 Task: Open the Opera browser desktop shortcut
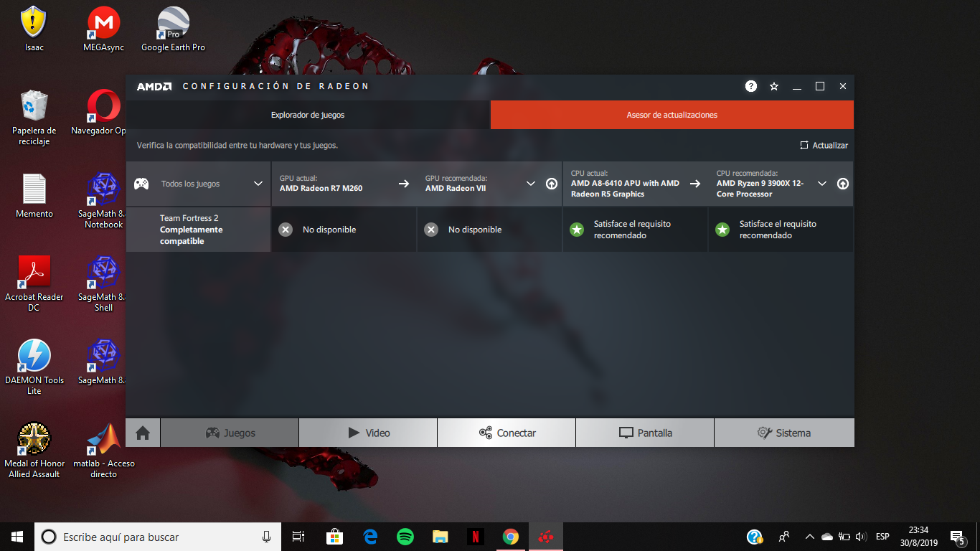[x=98, y=113]
